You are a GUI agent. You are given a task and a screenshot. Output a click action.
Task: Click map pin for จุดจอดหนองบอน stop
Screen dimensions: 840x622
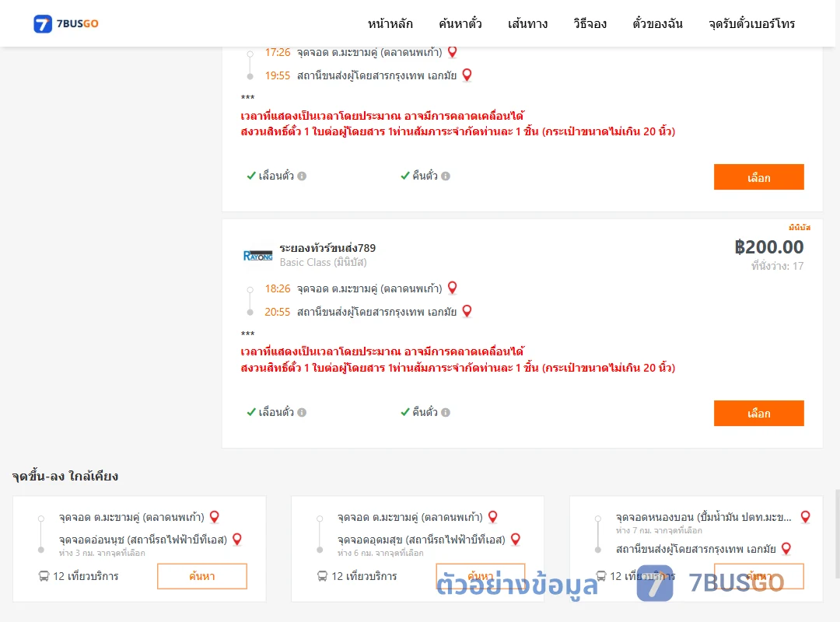click(805, 516)
